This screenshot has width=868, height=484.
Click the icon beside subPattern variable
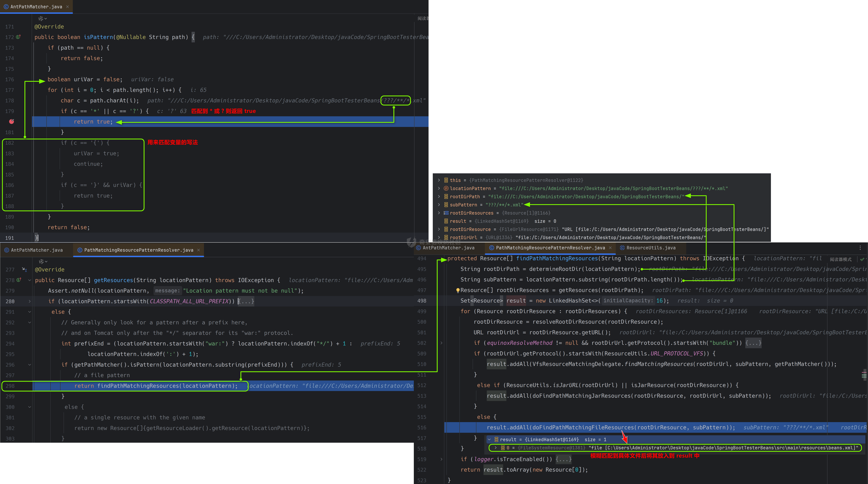click(x=446, y=205)
